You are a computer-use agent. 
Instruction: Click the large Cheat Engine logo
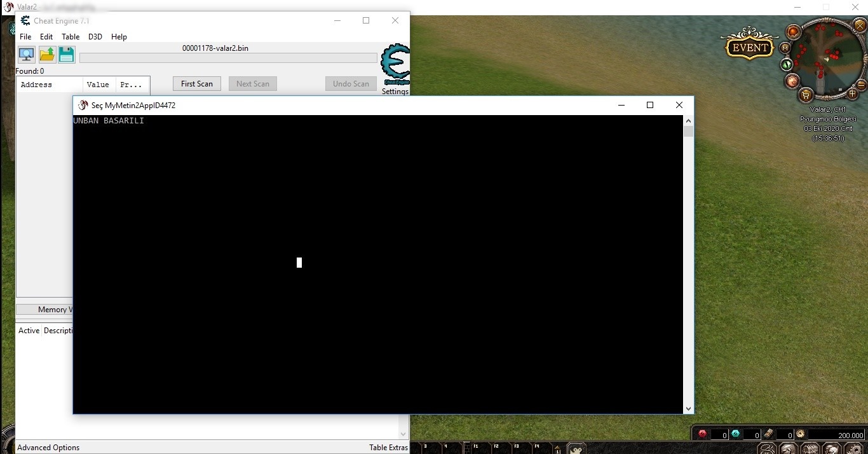point(395,64)
